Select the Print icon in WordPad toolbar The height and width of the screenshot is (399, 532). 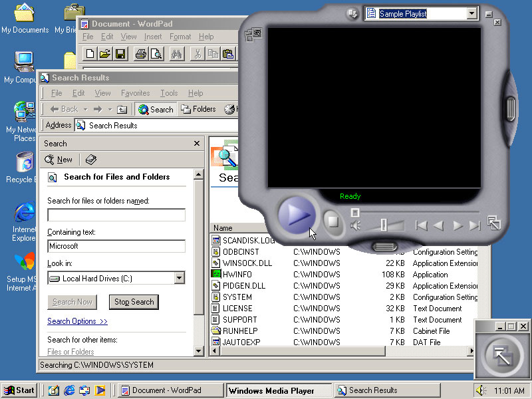pos(140,54)
